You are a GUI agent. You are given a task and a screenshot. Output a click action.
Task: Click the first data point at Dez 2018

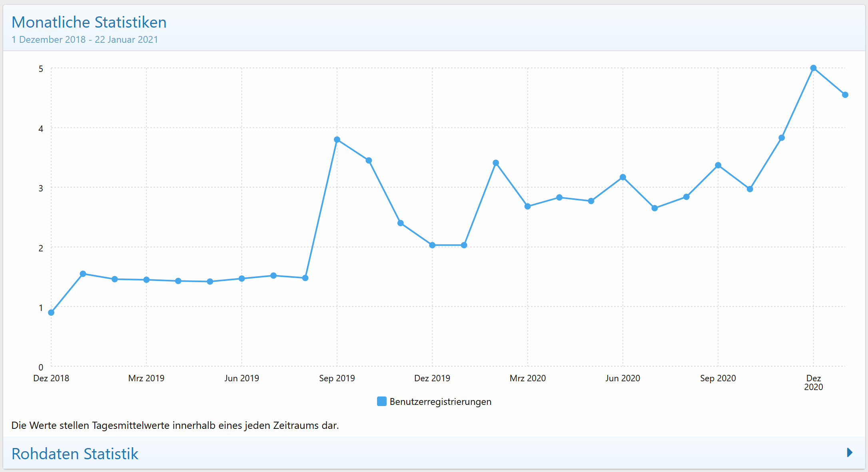(51, 313)
